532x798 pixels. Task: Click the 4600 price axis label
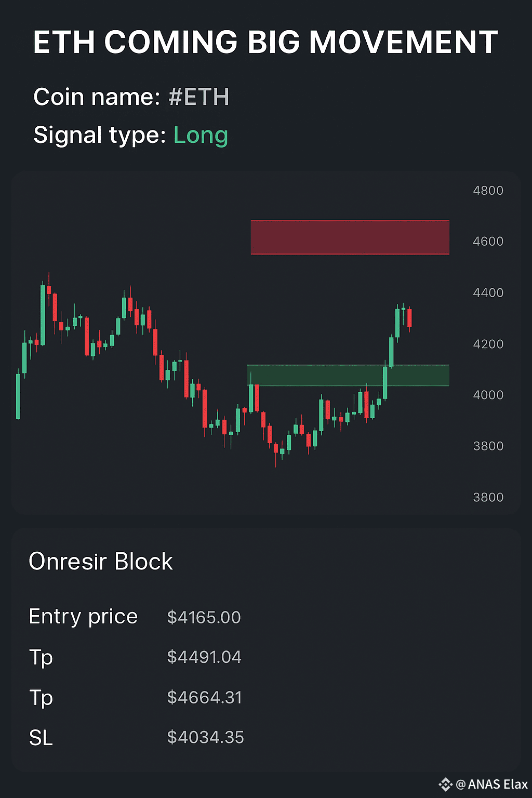(x=488, y=242)
